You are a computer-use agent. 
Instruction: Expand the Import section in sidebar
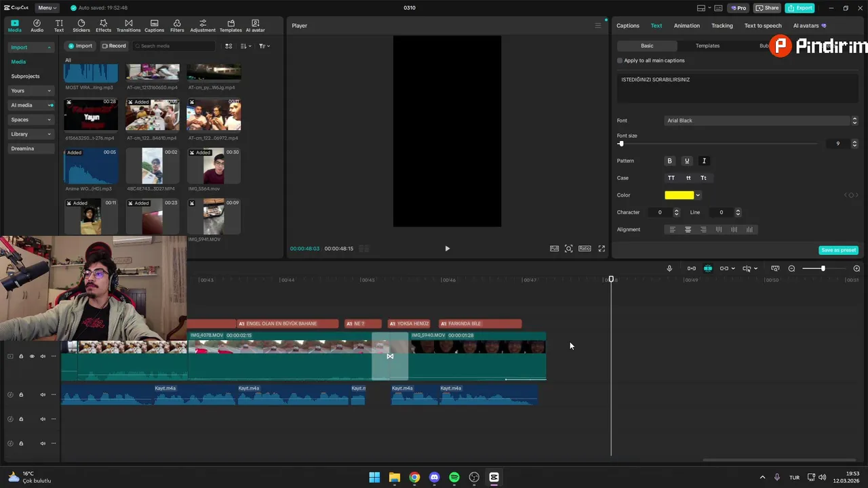(x=31, y=47)
